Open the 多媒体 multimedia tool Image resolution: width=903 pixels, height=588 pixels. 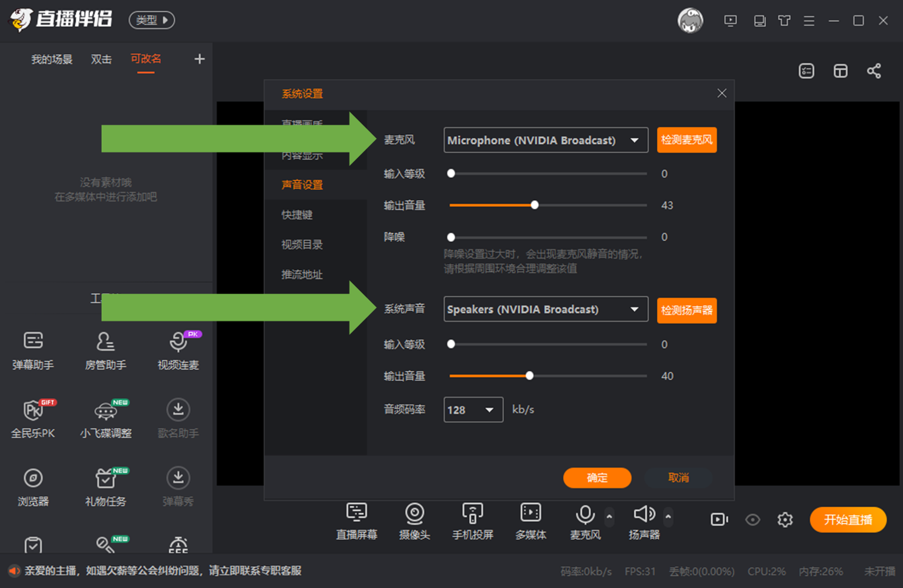pos(530,520)
